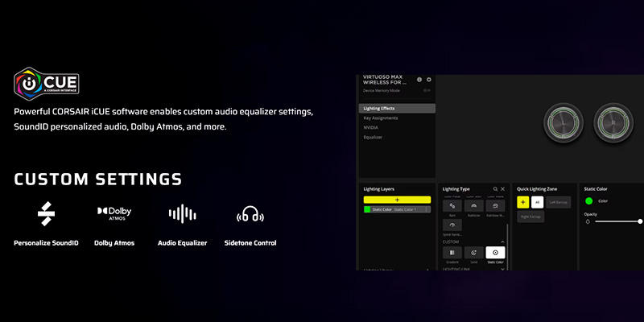The image size is (644, 322).
Task: Select the Rainbow Wave lighting effect
Action: tap(495, 206)
